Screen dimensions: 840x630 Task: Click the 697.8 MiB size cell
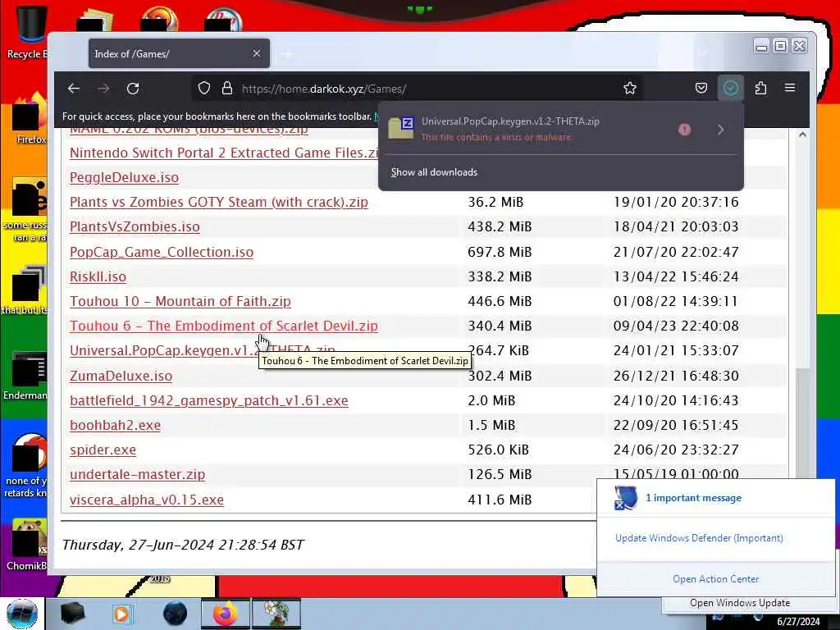pyautogui.click(x=500, y=252)
